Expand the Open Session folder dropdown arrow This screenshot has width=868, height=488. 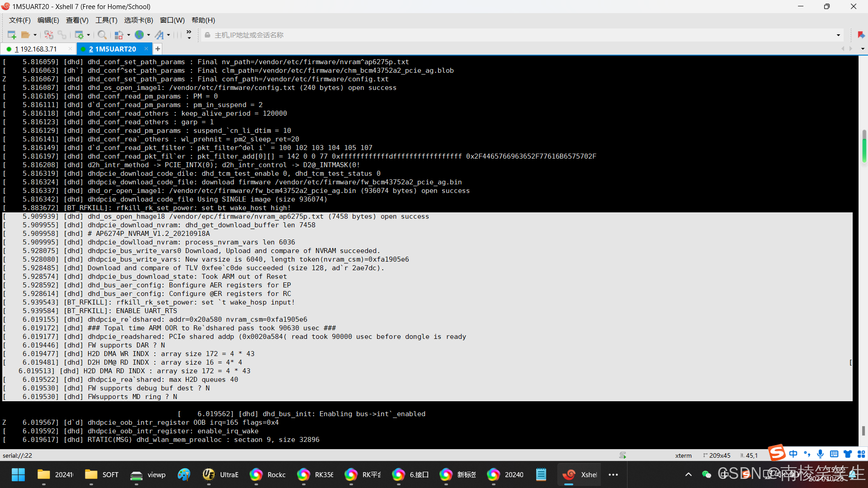coord(35,35)
